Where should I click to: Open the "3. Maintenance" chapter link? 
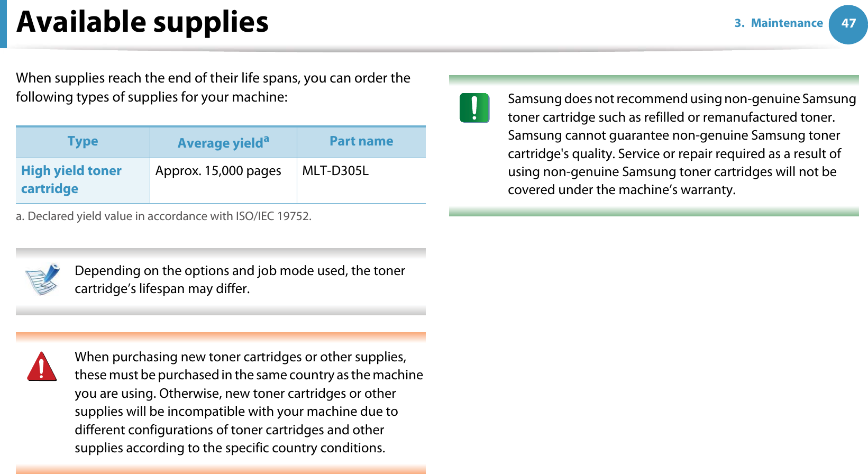(x=778, y=23)
